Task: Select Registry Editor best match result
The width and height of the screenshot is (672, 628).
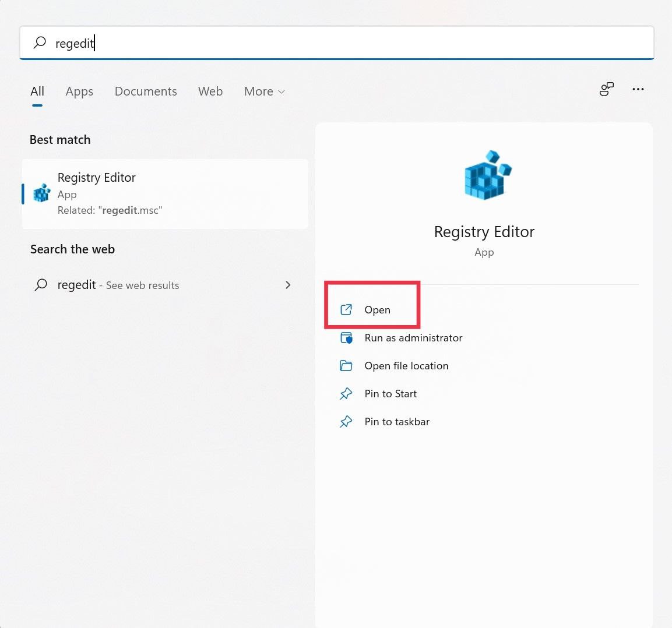Action: pyautogui.click(x=165, y=193)
